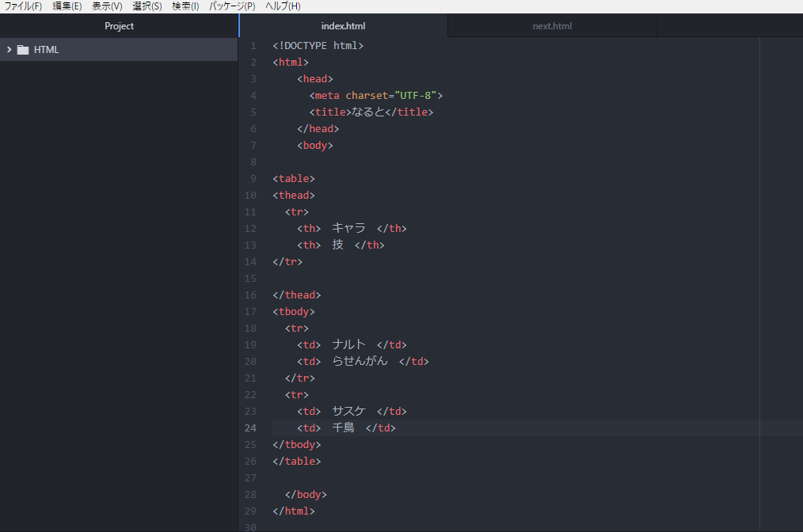Click the <!DOCTYPE html> line

(318, 46)
